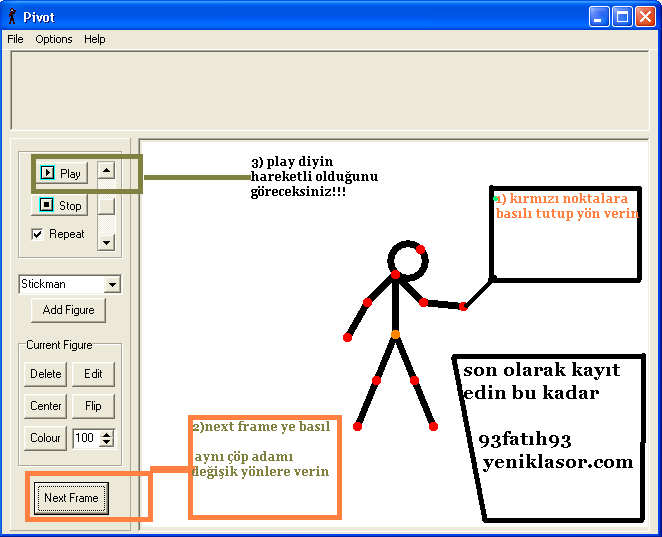
Task: Click the speed scrollbar up arrow
Action: pyautogui.click(x=106, y=170)
